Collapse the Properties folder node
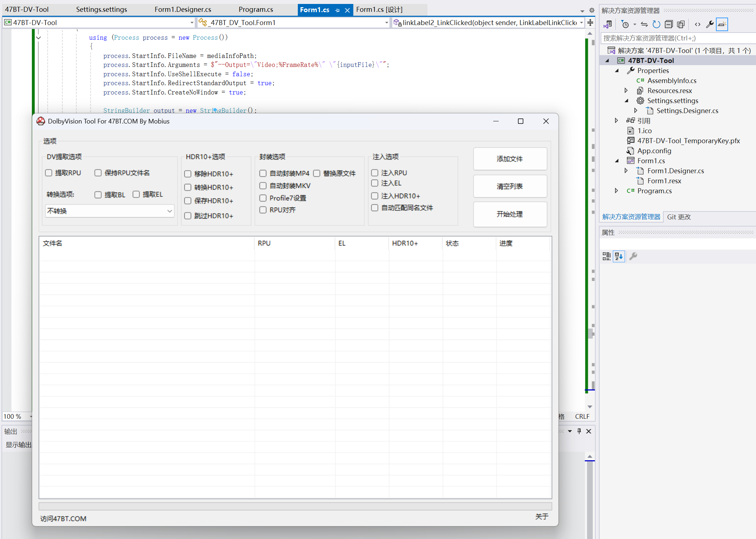Screen dimensions: 756x539 tap(616, 71)
